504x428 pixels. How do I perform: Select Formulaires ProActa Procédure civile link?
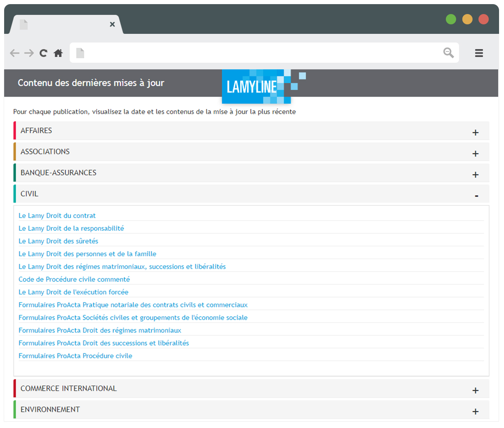point(75,356)
